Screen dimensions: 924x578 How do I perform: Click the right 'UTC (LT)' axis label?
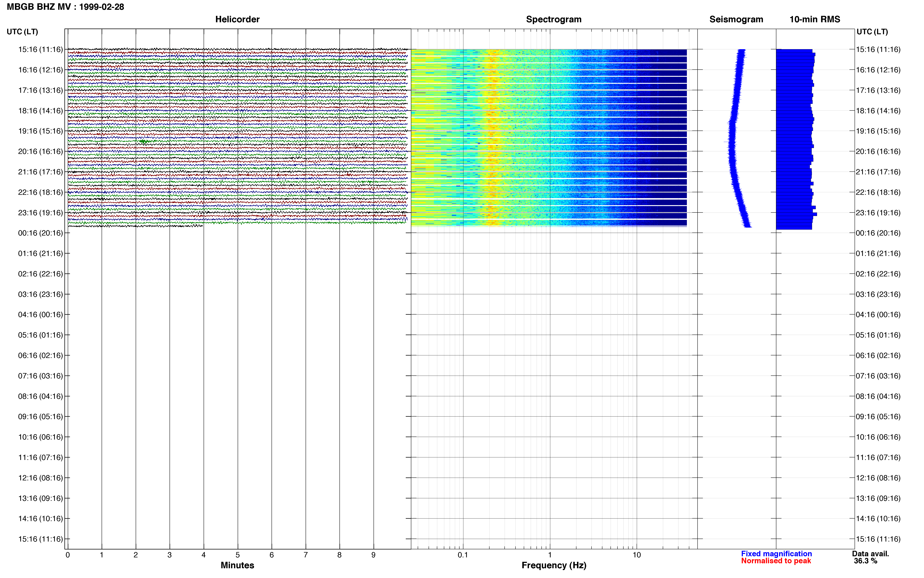[x=872, y=32]
